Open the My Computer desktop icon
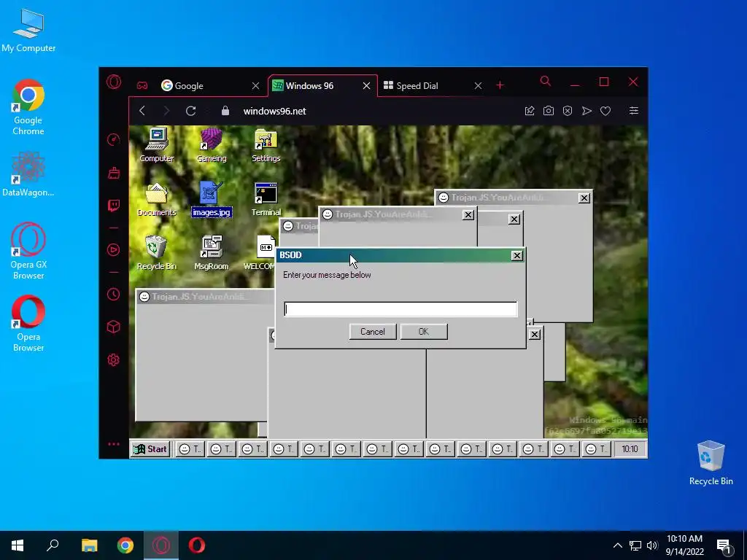 coord(28,31)
